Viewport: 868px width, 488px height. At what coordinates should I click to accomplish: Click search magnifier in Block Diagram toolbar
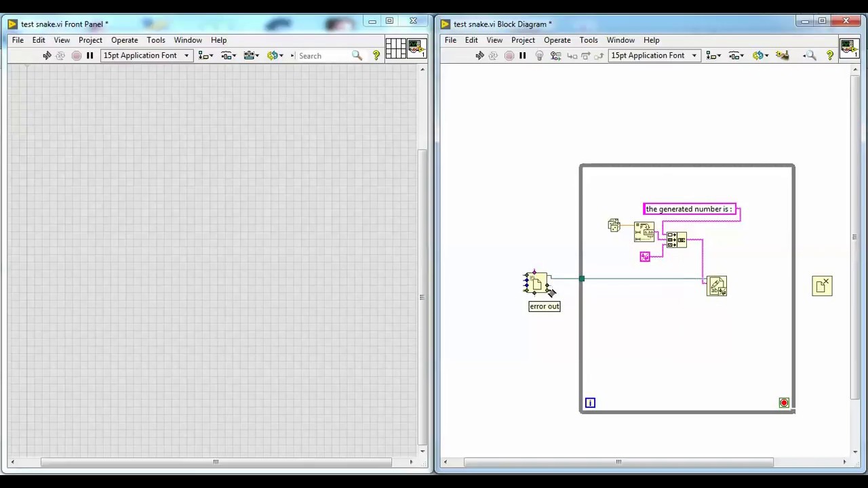coord(810,56)
